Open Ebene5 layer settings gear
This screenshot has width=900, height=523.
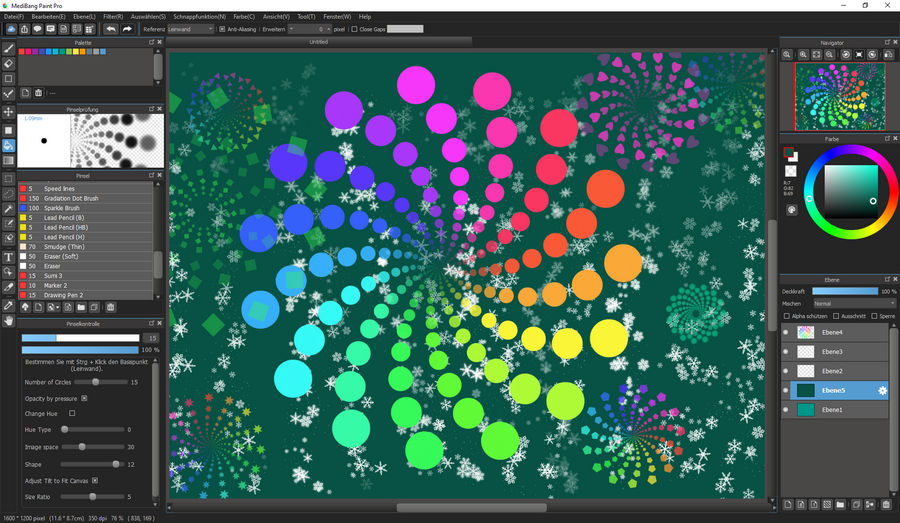coord(882,390)
